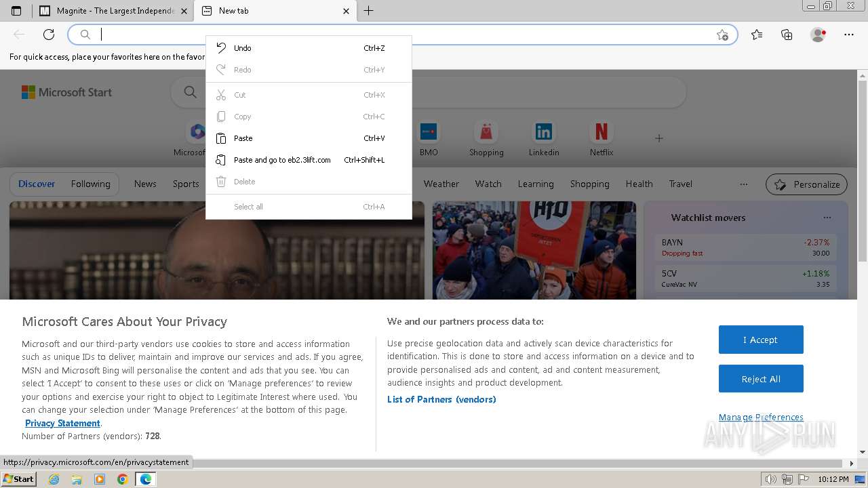Switch to the Magnite tab
The image size is (868, 488).
pos(113,11)
